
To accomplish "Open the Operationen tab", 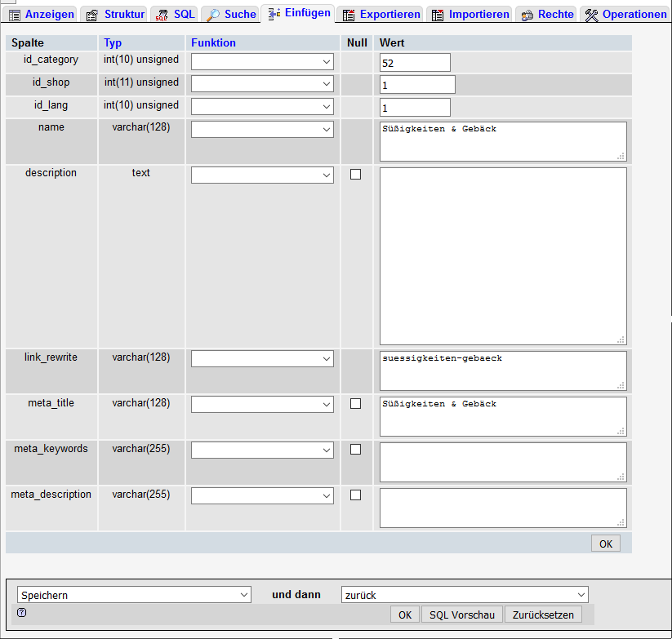I will [625, 15].
